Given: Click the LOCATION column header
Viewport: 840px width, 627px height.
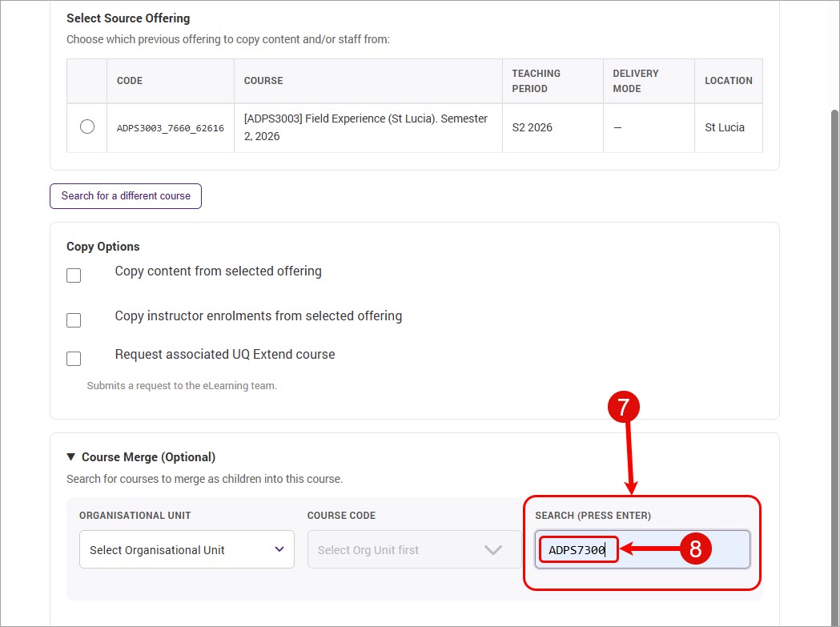Looking at the screenshot, I should point(729,81).
